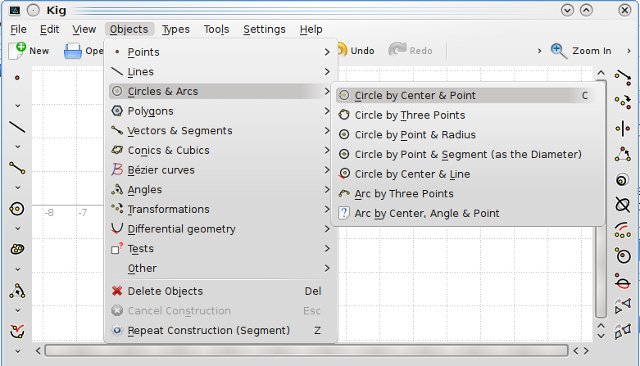Select the angle tool in left toolbar
The width and height of the screenshot is (640, 366).
(x=17, y=291)
